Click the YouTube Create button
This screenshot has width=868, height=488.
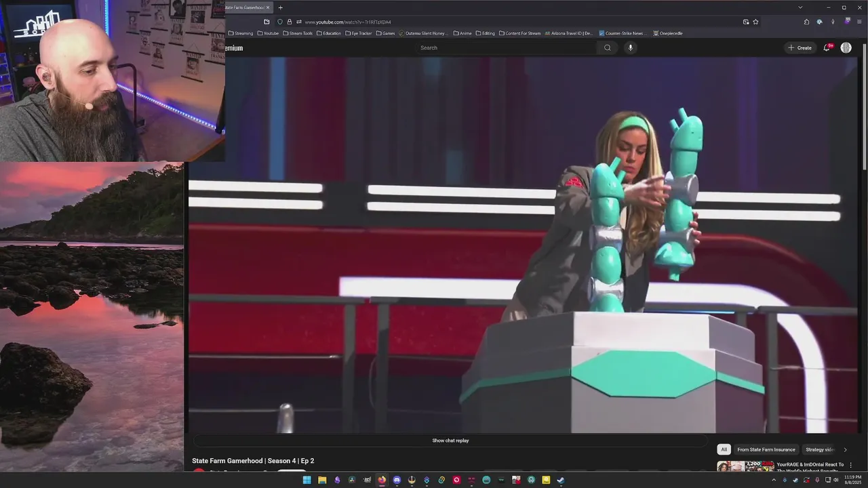point(800,47)
